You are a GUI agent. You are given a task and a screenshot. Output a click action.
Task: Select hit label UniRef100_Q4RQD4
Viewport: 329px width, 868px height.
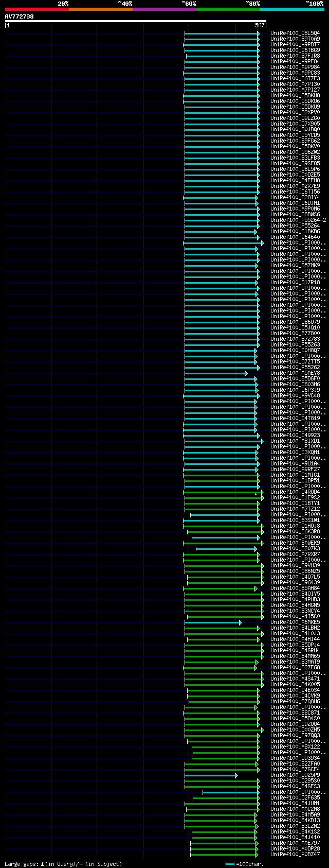click(x=295, y=492)
